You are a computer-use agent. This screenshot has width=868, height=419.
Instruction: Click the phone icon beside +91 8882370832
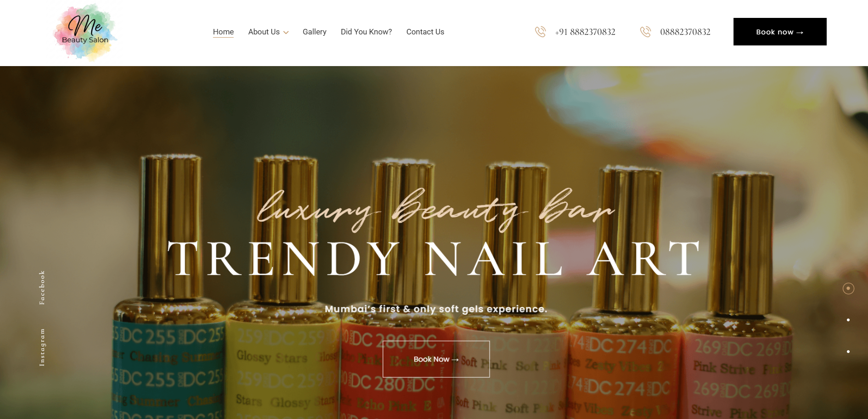coord(540,32)
